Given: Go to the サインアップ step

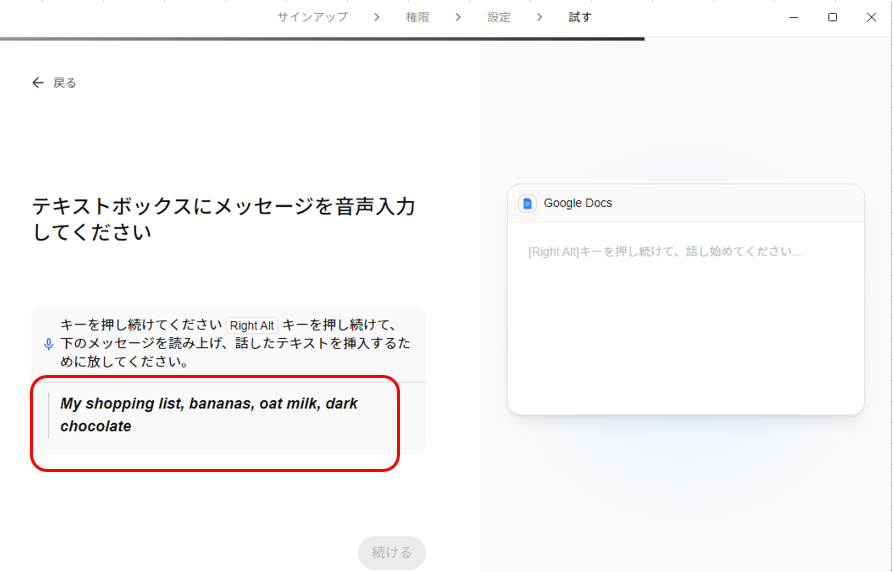Looking at the screenshot, I should 312,17.
